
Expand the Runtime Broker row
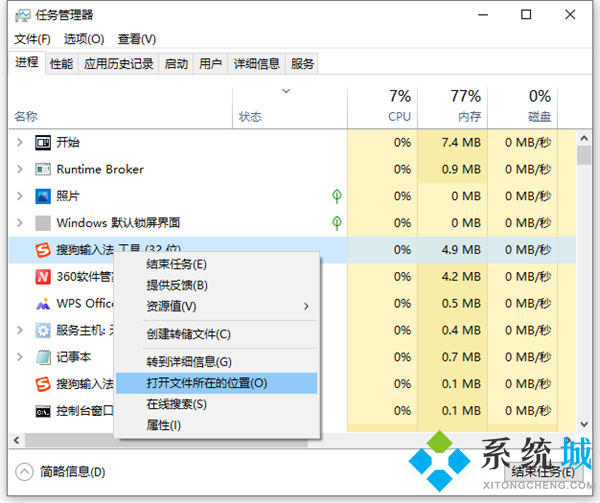pyautogui.click(x=20, y=169)
